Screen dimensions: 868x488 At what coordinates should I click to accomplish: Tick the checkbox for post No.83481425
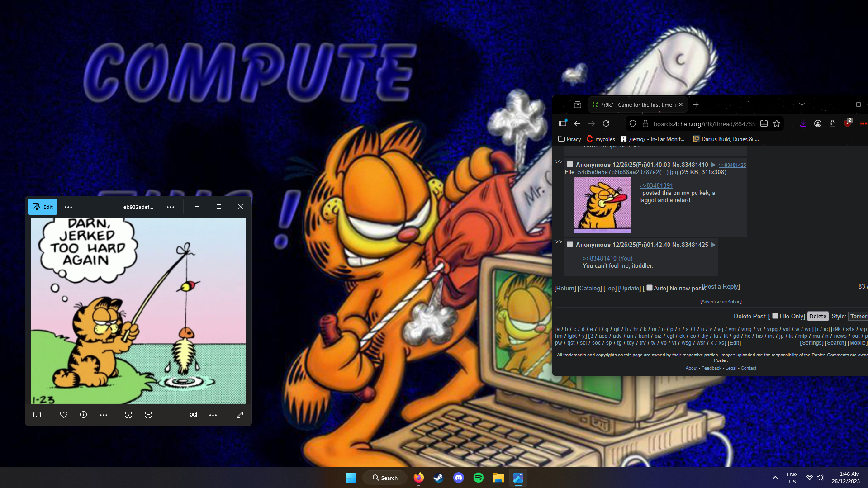(570, 244)
